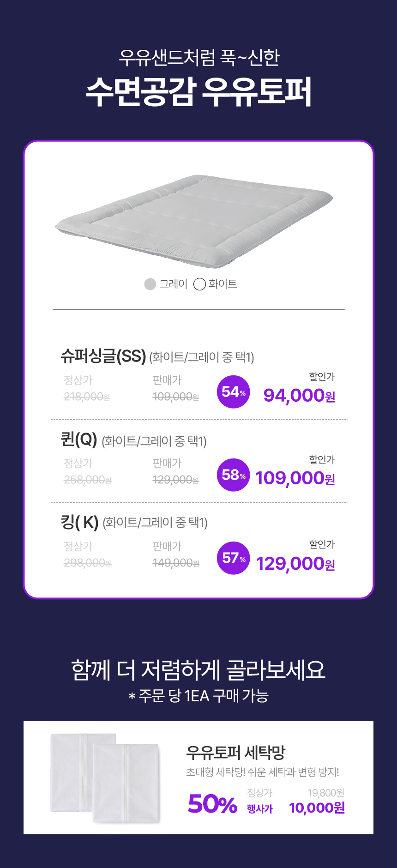Click the 50% laundry net discount
The width and height of the screenshot is (397, 868).
click(212, 804)
